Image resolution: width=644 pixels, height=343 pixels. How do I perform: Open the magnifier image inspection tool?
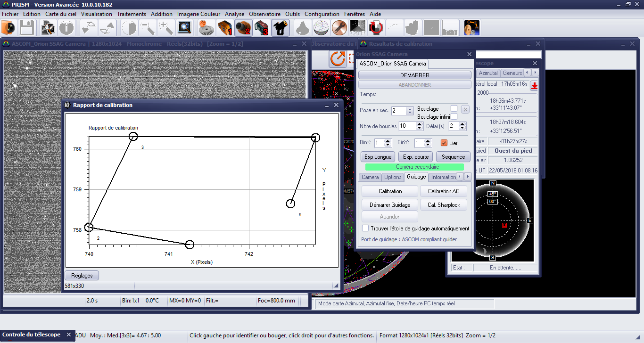click(184, 28)
